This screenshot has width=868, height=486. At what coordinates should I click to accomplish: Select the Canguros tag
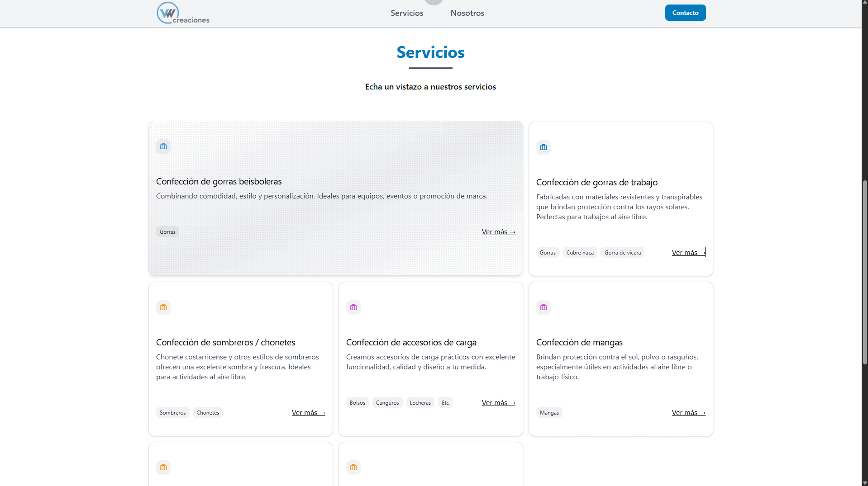387,403
